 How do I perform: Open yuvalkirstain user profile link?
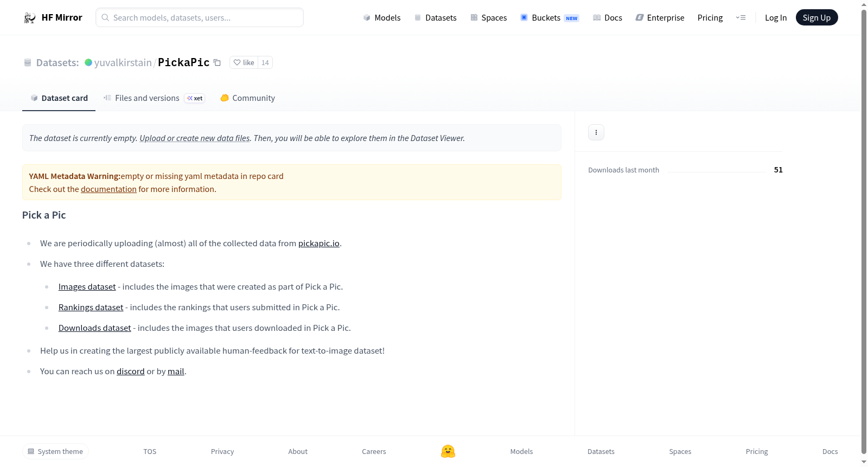pos(123,62)
